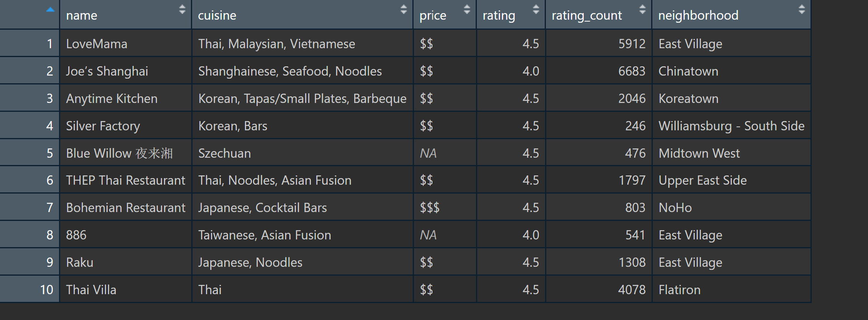Select rating count 6683 cell
Image resolution: width=868 pixels, height=320 pixels.
632,71
